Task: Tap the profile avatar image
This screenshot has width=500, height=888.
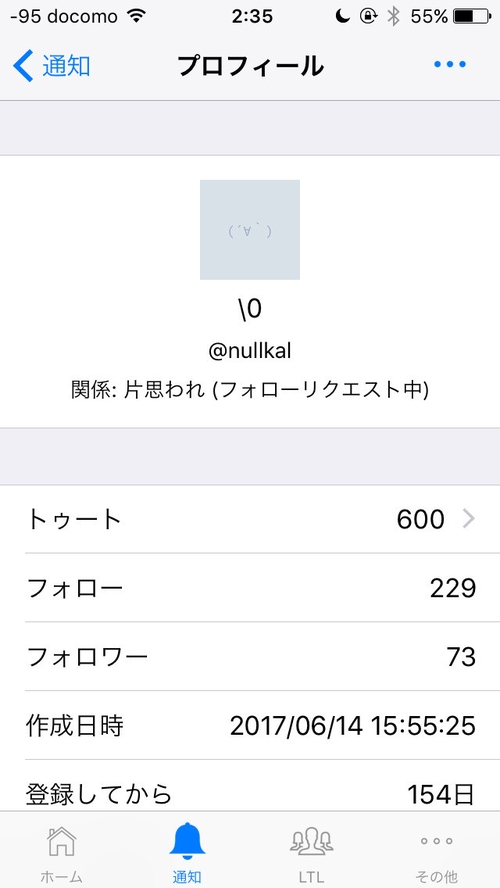Action: point(250,230)
